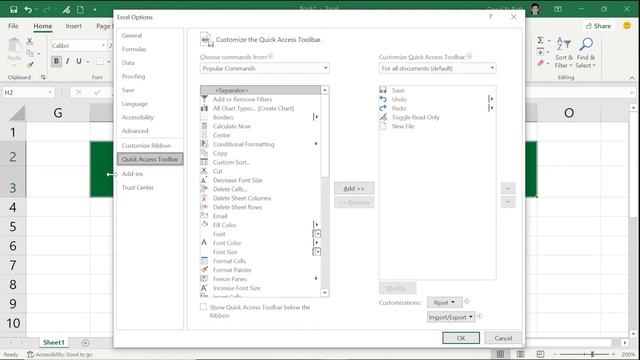Select the Trust Center category
The width and height of the screenshot is (640, 360).
(x=150, y=187)
